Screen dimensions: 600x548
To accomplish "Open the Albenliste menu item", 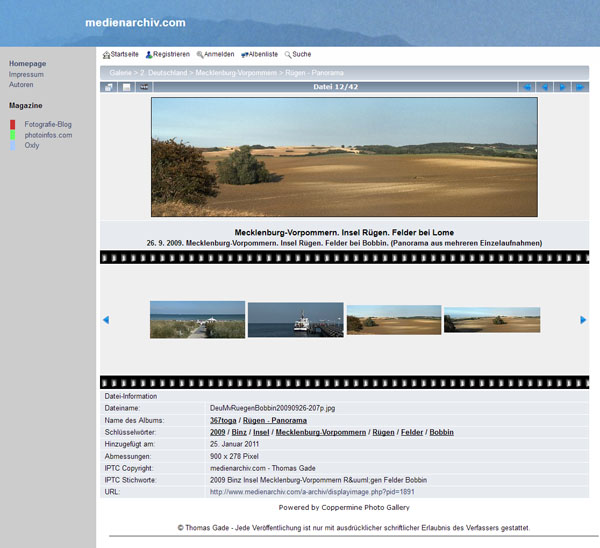I will coord(262,54).
